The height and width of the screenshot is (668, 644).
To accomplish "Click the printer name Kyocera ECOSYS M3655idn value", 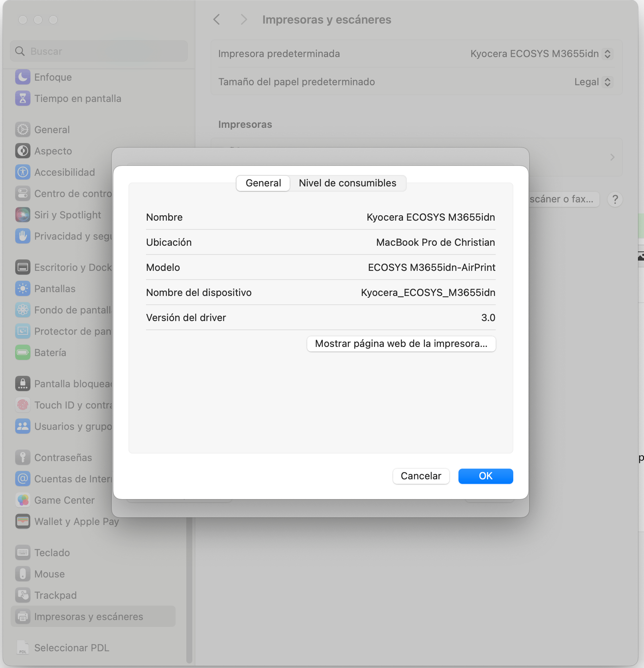I will pyautogui.click(x=431, y=217).
